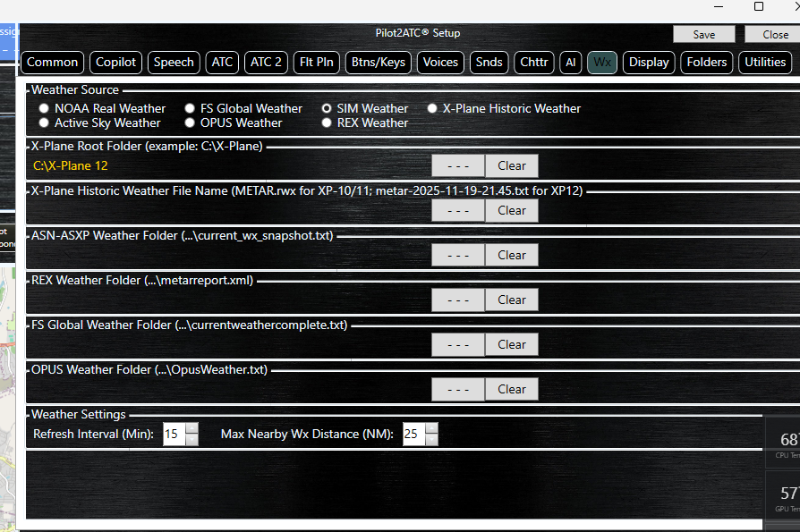Save the setup settings
This screenshot has width=800, height=532.
[x=704, y=35]
